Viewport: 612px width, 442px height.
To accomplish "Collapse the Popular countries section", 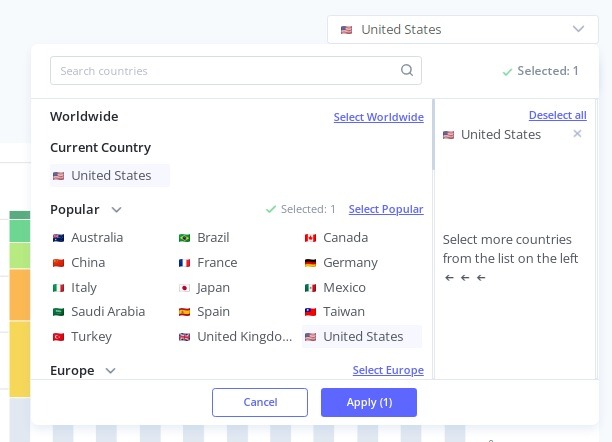I will coord(116,210).
